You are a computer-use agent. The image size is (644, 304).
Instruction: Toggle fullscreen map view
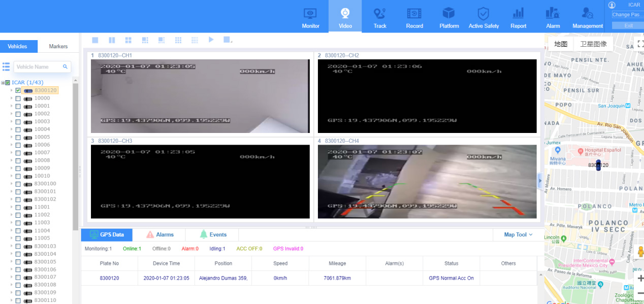point(640,44)
